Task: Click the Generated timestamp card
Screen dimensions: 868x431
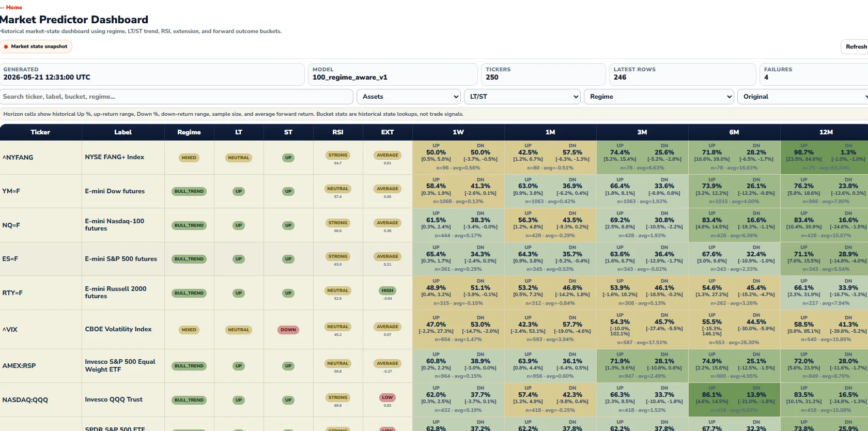Action: pos(152,74)
